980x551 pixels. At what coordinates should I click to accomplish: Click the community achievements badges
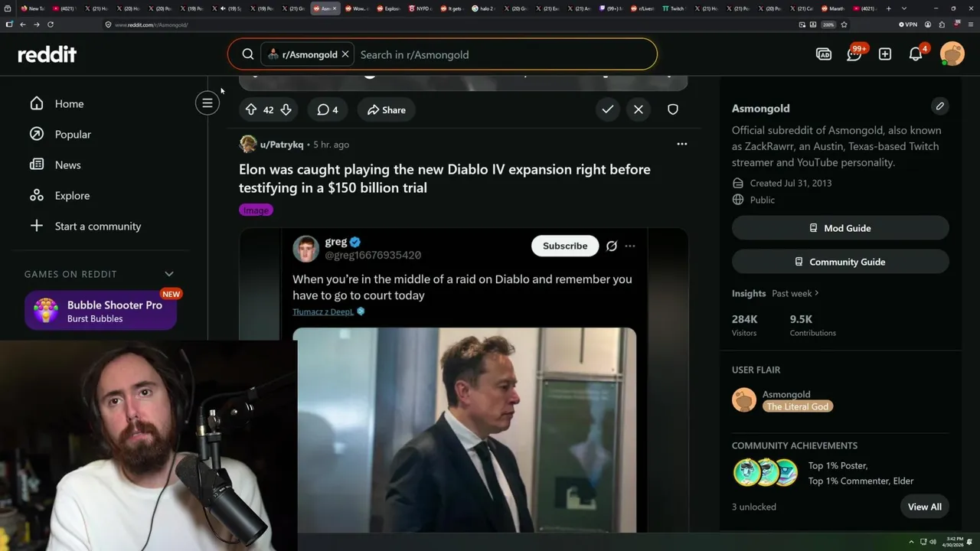766,473
